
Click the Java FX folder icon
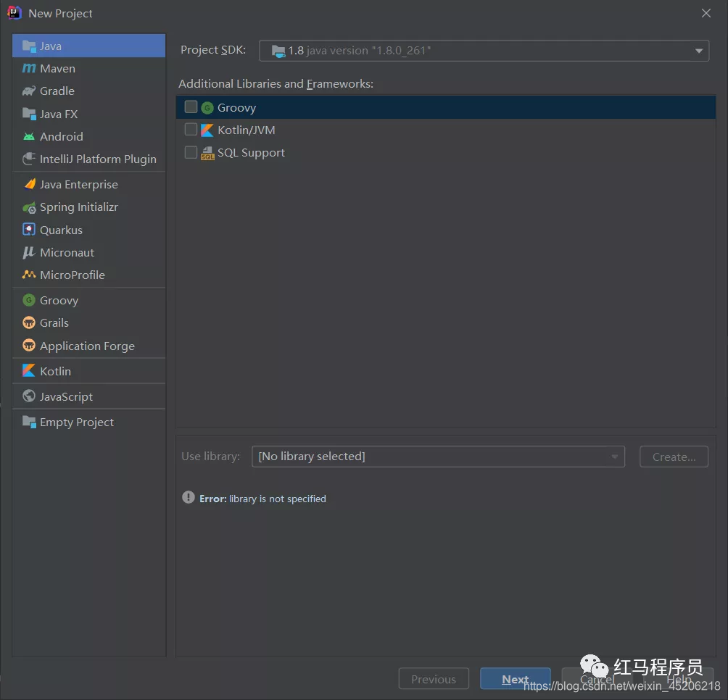(x=29, y=114)
